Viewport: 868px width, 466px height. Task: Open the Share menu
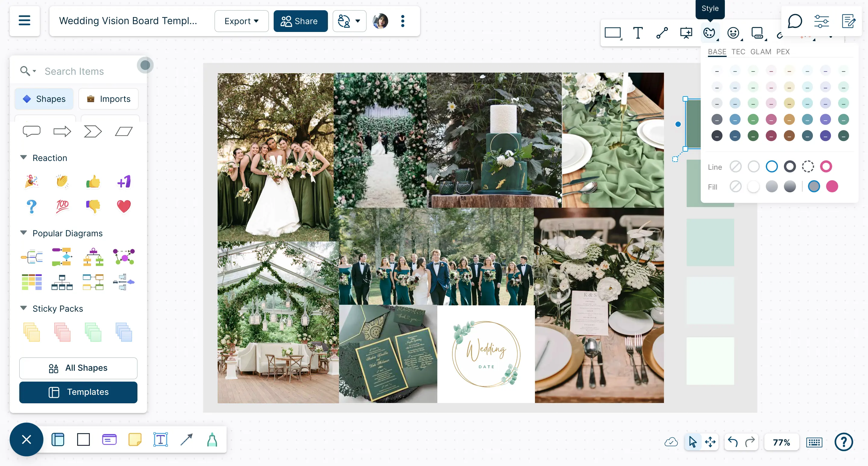point(300,21)
